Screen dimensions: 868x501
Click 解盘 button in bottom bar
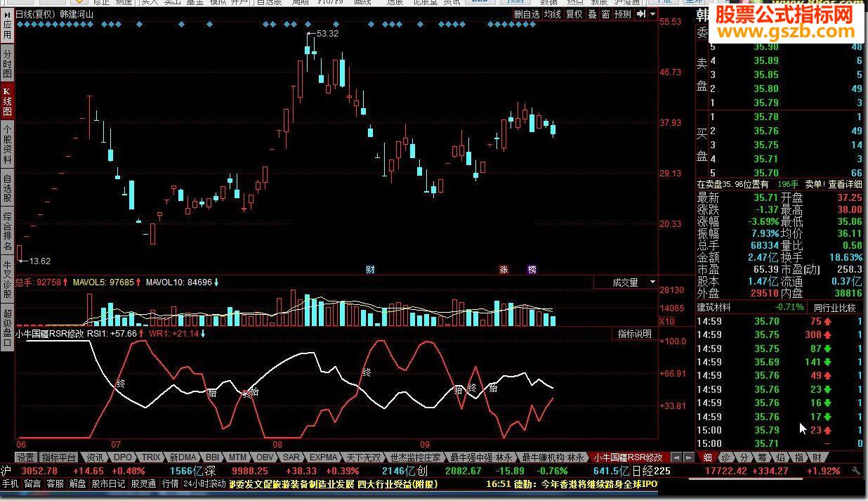(x=77, y=484)
